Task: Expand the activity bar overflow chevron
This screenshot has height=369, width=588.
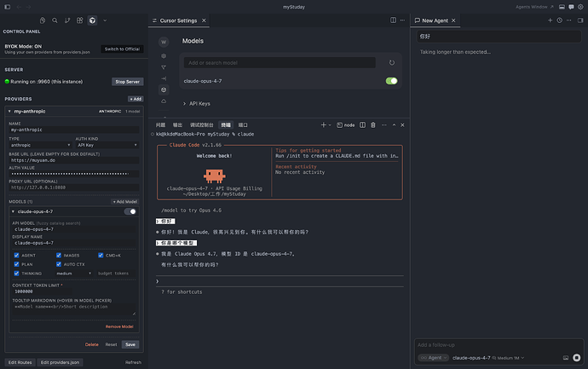Action: coord(105,20)
